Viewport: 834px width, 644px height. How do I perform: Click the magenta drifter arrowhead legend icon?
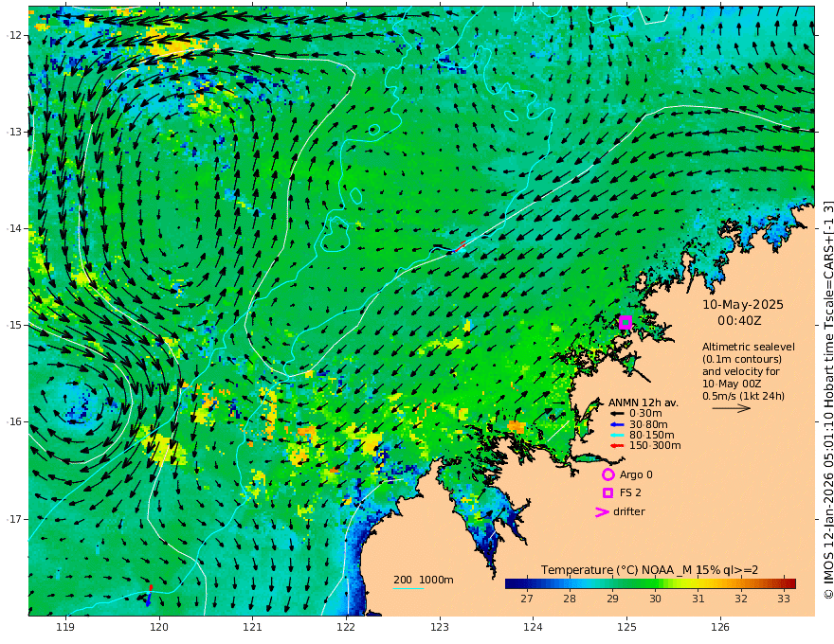601,512
